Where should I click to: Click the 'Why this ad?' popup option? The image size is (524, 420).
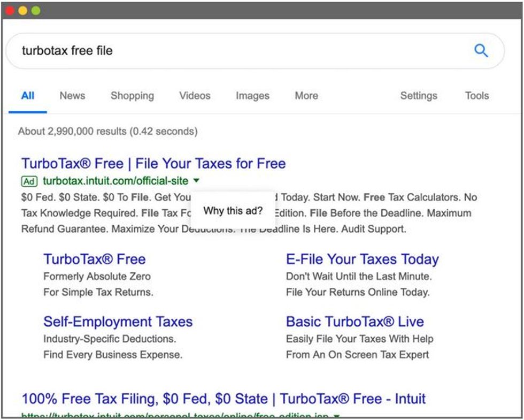pyautogui.click(x=233, y=211)
